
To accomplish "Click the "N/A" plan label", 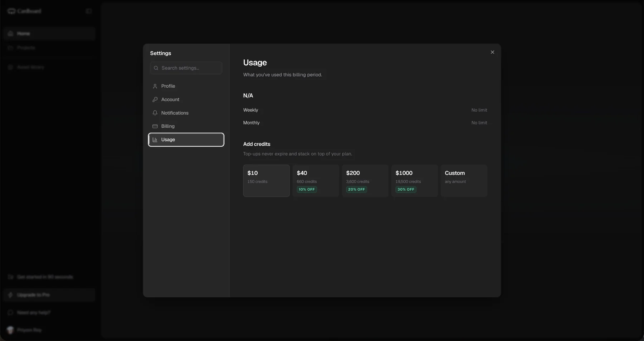I will coord(248,96).
